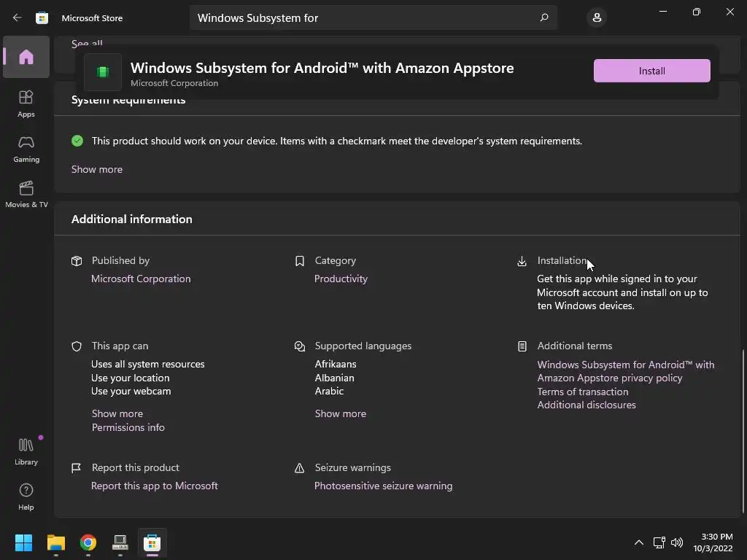Expand System Requirements with Show more

click(97, 169)
